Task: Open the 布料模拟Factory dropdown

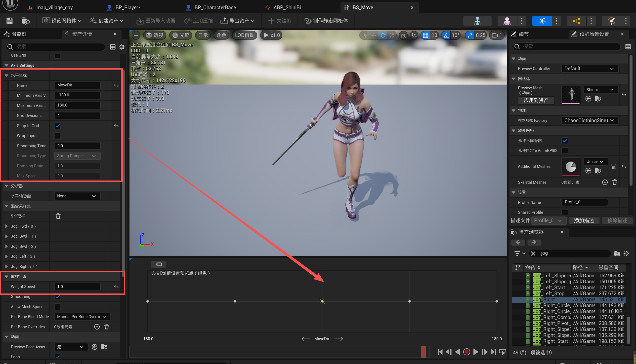Action: click(590, 120)
